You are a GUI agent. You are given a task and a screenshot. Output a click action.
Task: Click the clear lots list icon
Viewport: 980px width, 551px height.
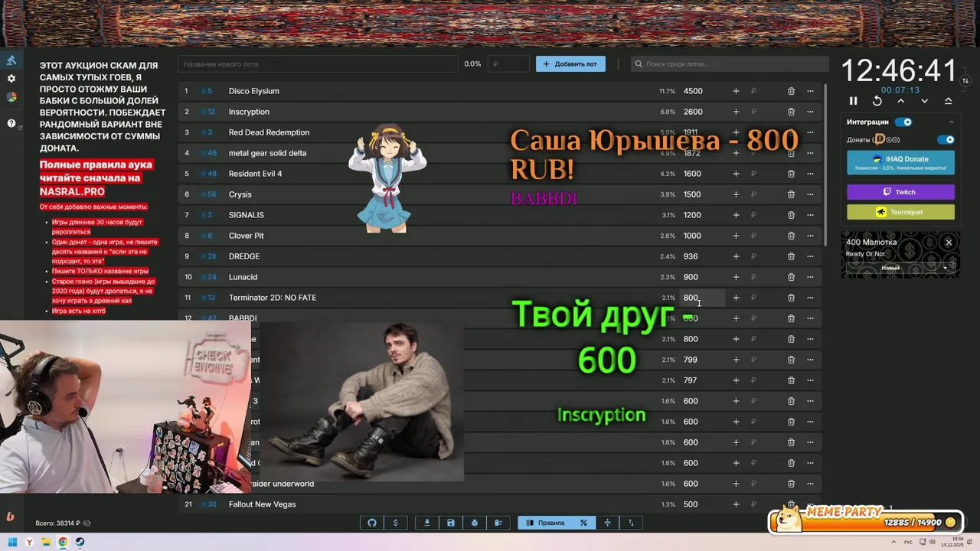pos(498,523)
